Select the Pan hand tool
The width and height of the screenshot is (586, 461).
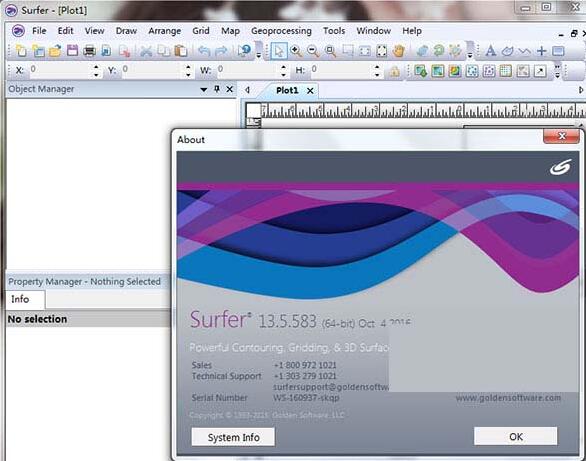point(399,51)
